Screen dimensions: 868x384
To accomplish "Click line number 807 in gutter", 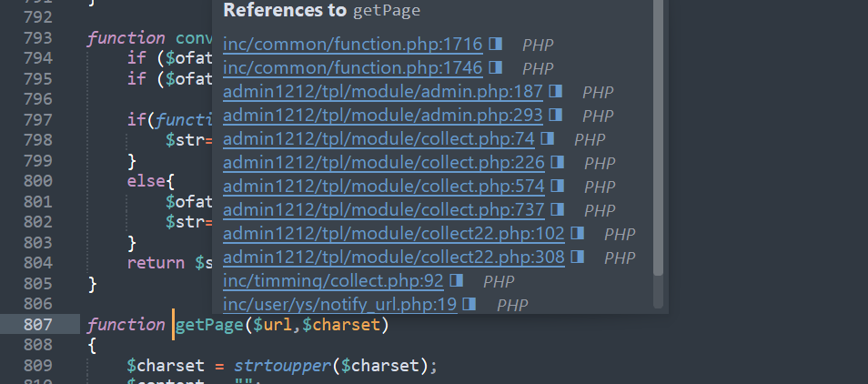I will pyautogui.click(x=37, y=324).
